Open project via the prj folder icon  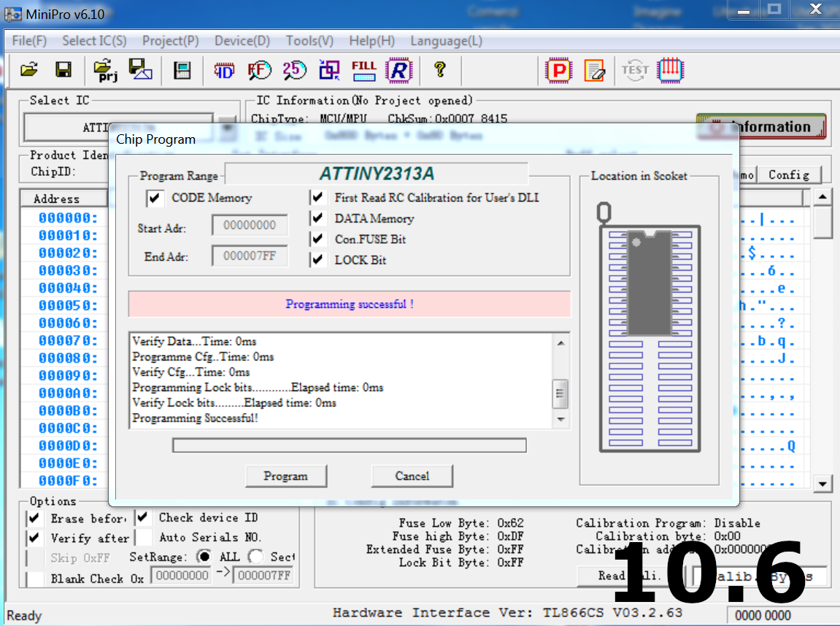105,70
